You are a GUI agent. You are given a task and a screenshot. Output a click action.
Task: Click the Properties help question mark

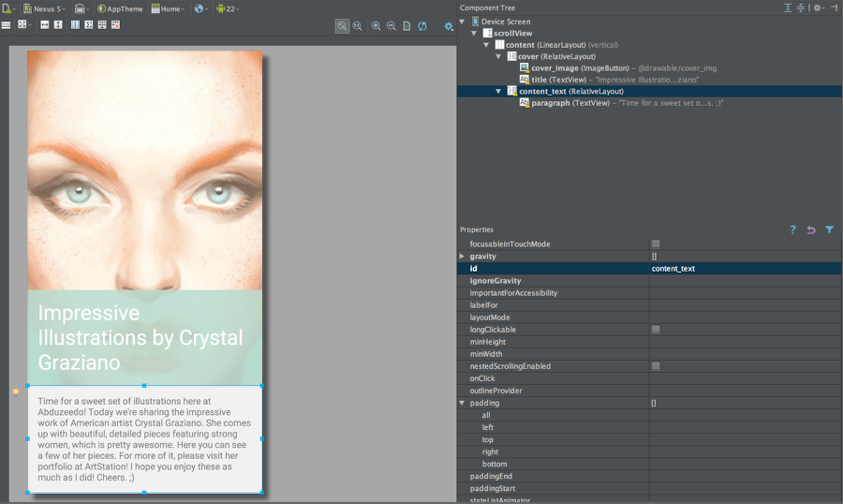(x=792, y=230)
